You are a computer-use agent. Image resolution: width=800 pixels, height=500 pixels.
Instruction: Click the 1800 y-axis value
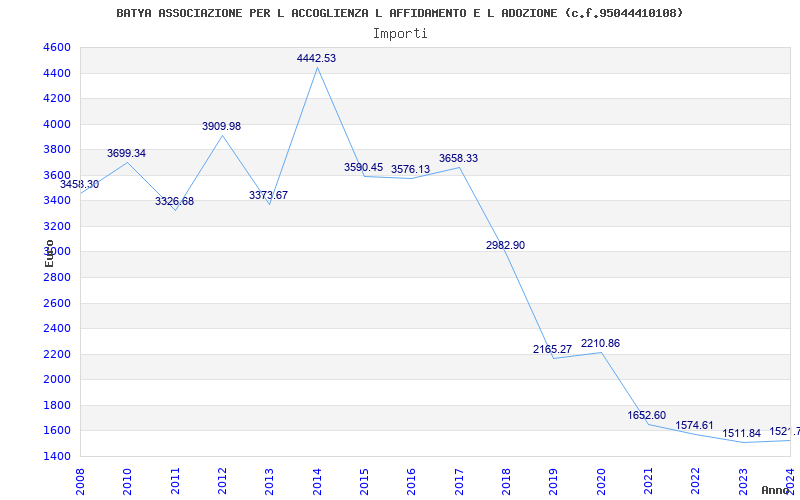click(x=57, y=405)
